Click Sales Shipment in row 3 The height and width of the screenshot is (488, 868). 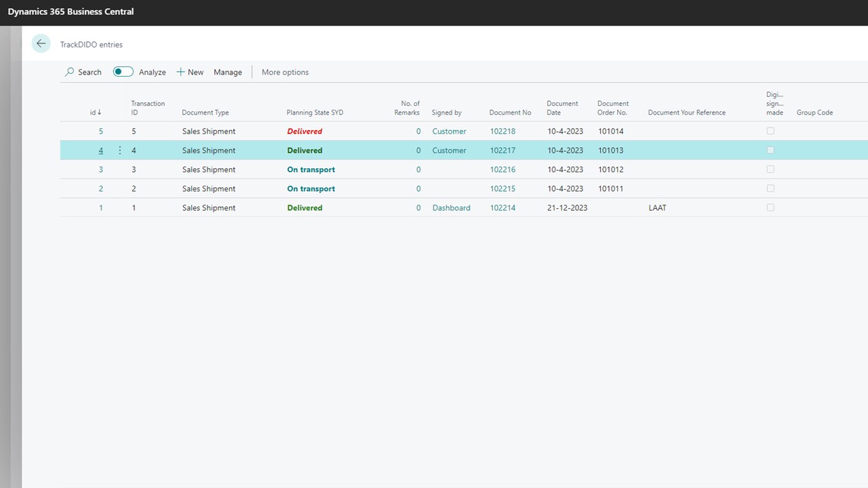[209, 169]
